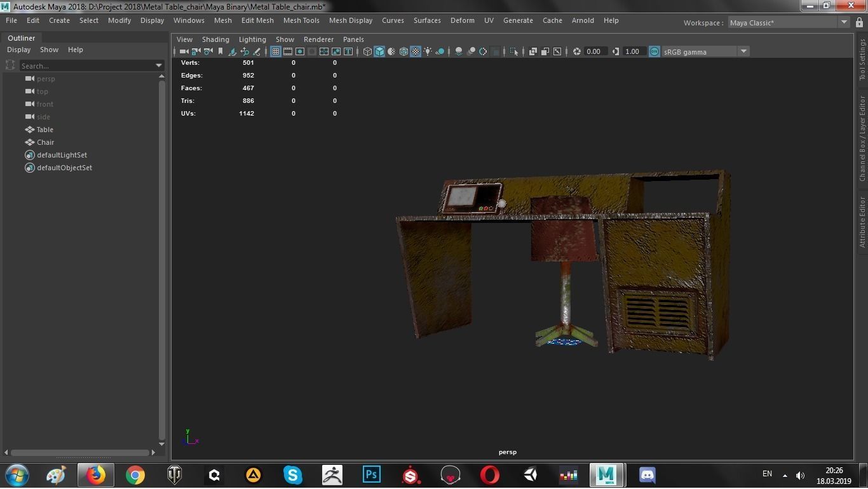Screen dimensions: 868x489
Task: Open the Outliner Show menu
Action: tap(49, 50)
